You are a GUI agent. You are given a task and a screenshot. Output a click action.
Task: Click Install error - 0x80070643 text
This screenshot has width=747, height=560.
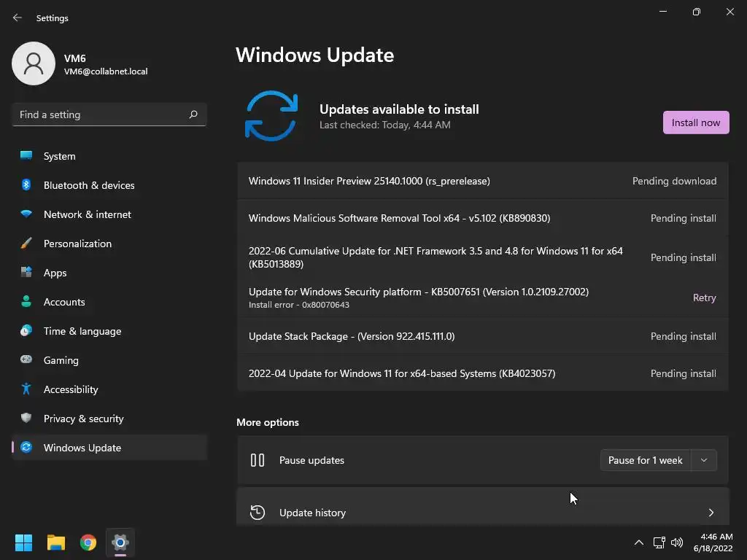[x=298, y=305]
